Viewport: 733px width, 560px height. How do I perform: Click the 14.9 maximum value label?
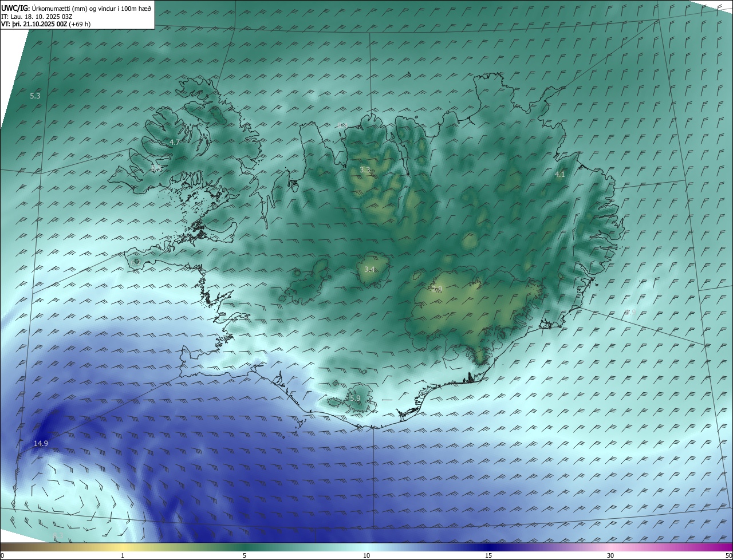[41, 443]
